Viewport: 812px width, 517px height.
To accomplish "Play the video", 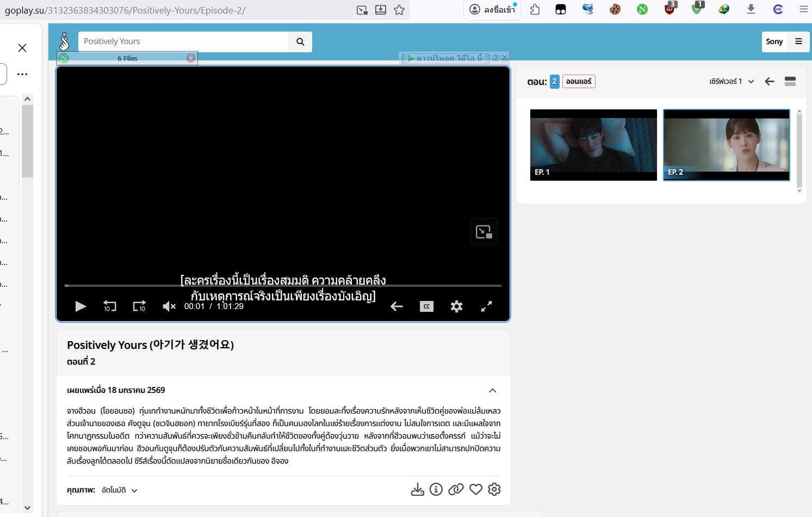I will click(x=80, y=306).
